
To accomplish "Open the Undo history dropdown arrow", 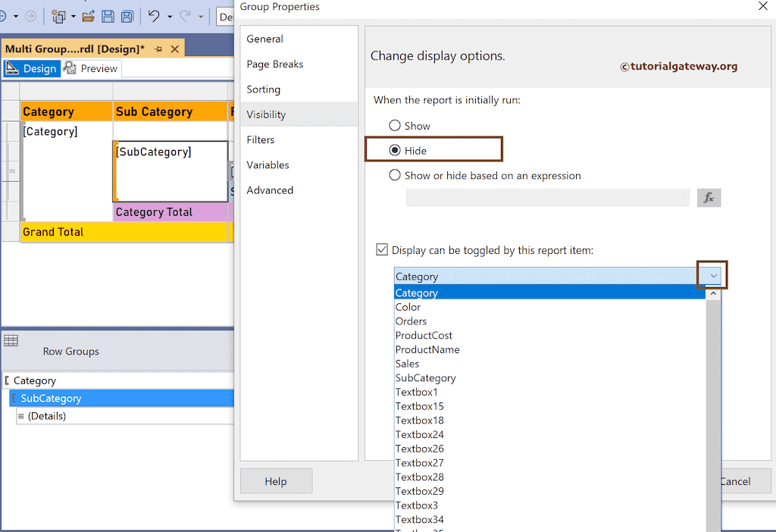I will [170, 15].
